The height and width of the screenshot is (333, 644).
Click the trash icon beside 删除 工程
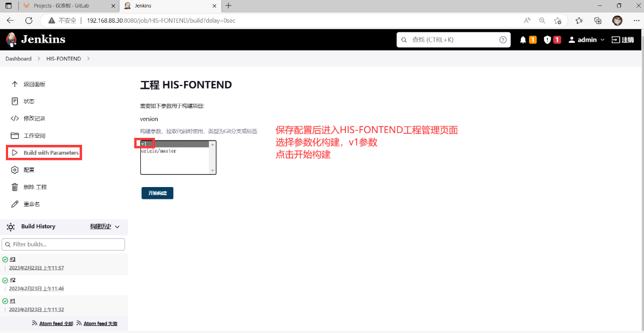click(15, 187)
